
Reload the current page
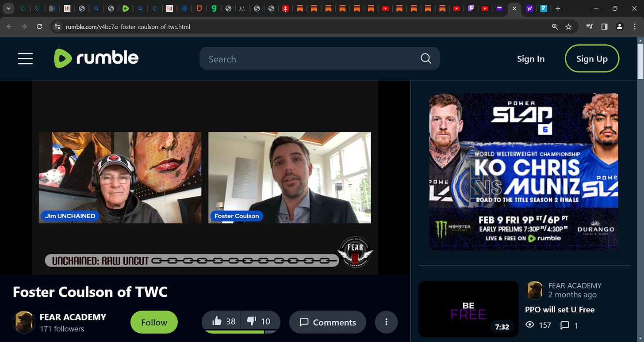(x=39, y=27)
